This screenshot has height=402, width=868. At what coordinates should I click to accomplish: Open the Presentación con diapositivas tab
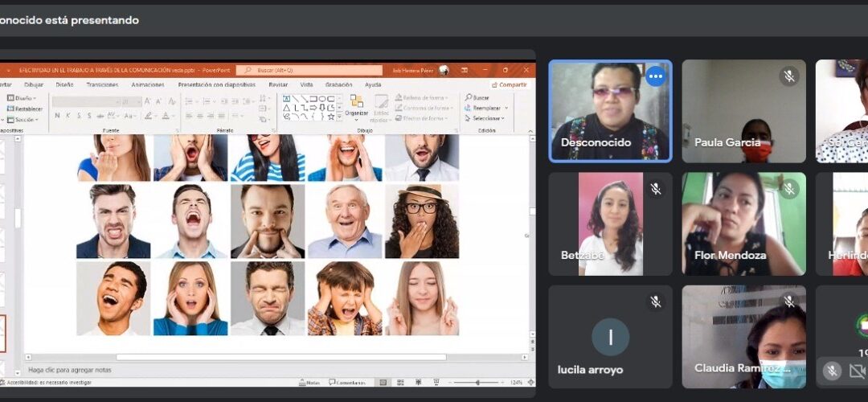pyautogui.click(x=216, y=84)
